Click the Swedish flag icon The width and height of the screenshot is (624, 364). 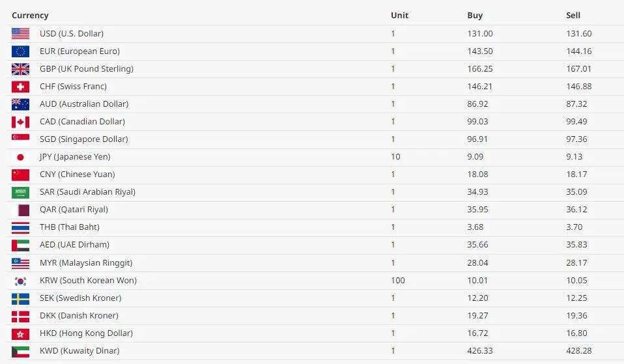(x=20, y=298)
